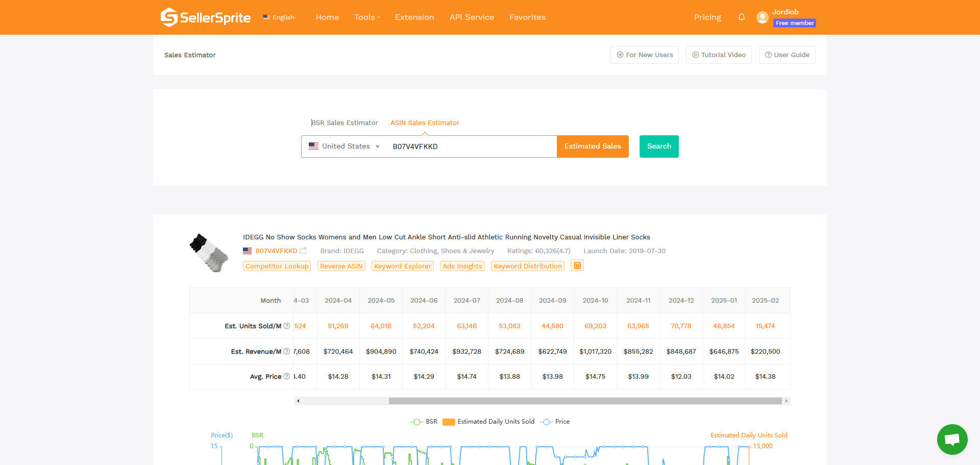Image resolution: width=980 pixels, height=465 pixels.
Task: Click the $14.74 average price cell
Action: pos(467,377)
